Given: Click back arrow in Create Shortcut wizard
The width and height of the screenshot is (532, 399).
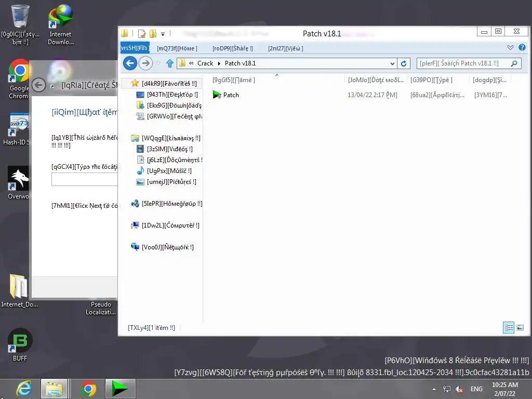Looking at the screenshot, I should point(38,85).
